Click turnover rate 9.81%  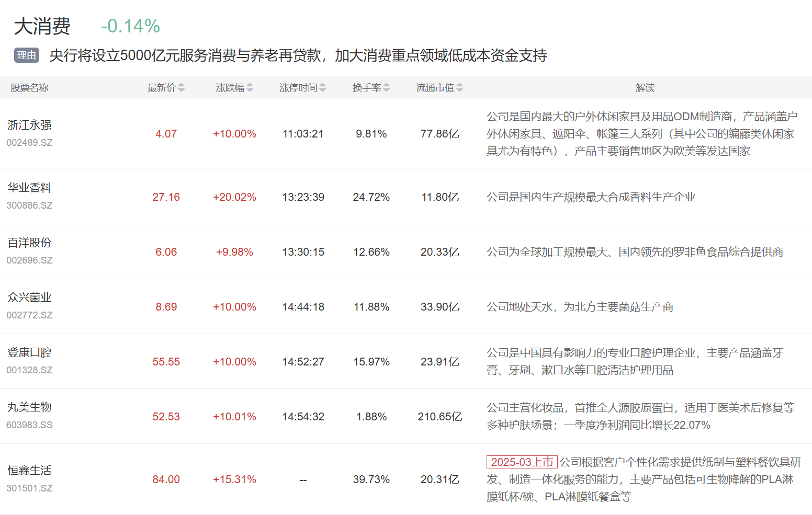[371, 134]
